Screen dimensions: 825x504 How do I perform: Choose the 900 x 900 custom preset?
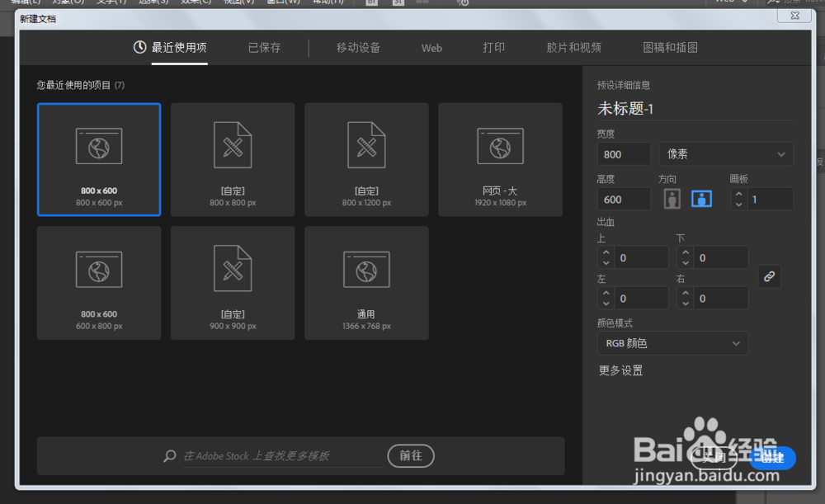tap(232, 282)
